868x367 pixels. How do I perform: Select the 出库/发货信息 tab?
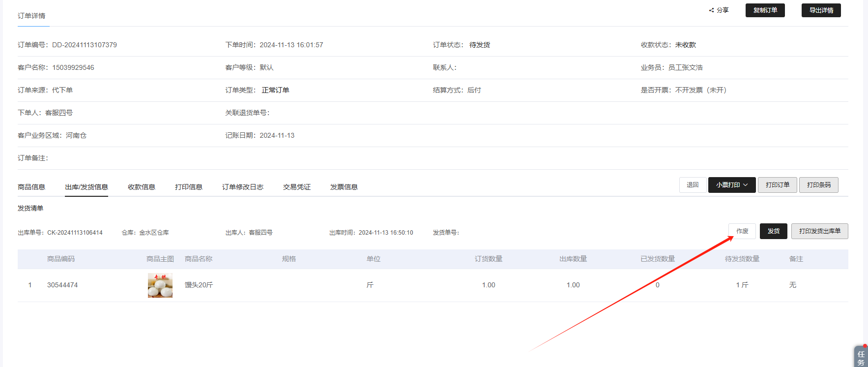[x=87, y=187]
